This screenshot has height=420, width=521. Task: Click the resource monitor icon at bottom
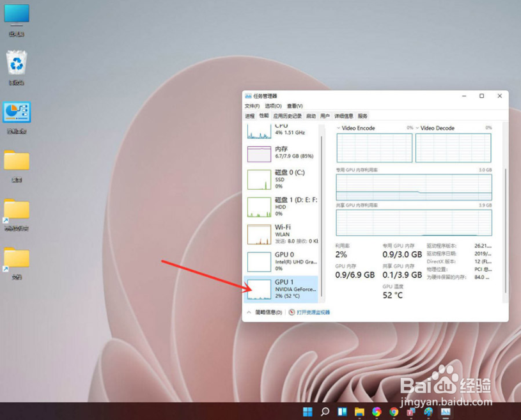(x=292, y=312)
